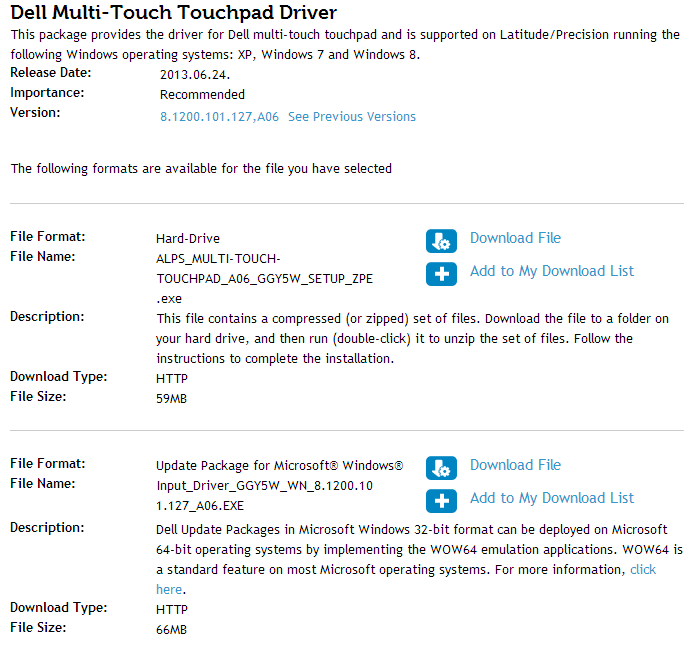The image size is (699, 647).
Task: Add Update Package to My Download List
Action: [x=552, y=498]
